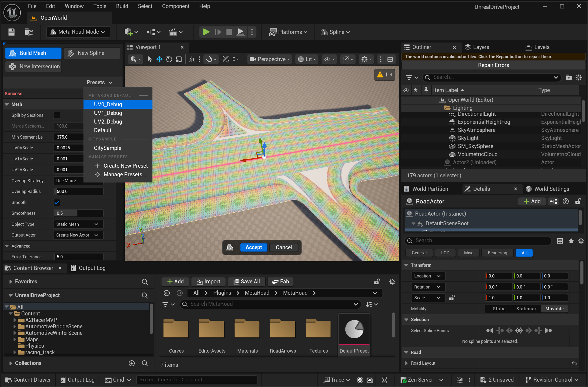
Task: Click the Outliner visibility eye column header
Action: pyautogui.click(x=406, y=90)
